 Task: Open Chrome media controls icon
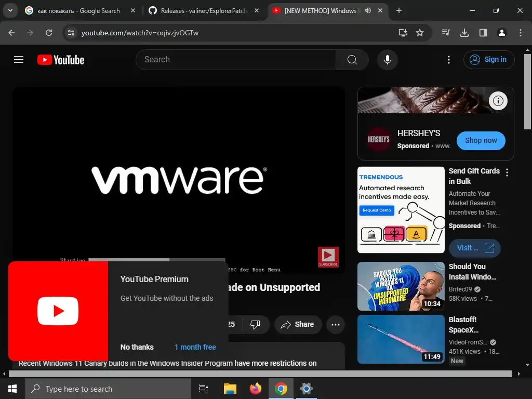(x=446, y=33)
